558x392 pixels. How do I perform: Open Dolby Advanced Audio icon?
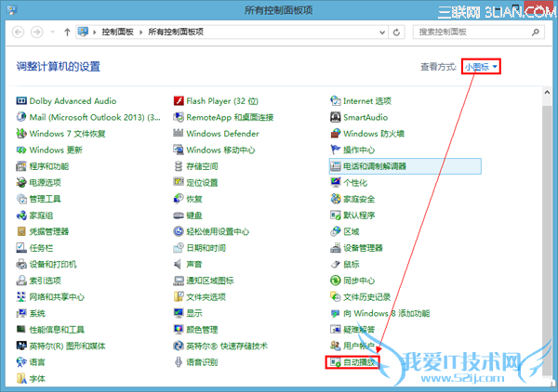click(21, 101)
